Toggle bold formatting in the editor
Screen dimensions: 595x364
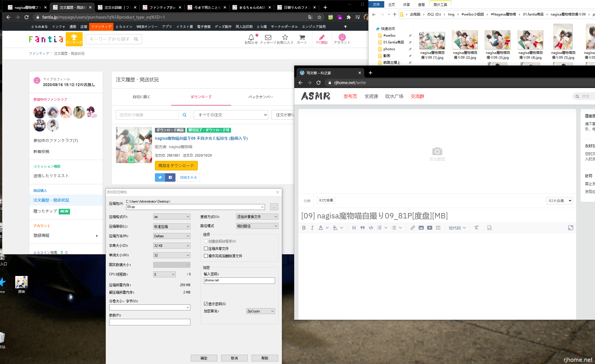[304, 228]
